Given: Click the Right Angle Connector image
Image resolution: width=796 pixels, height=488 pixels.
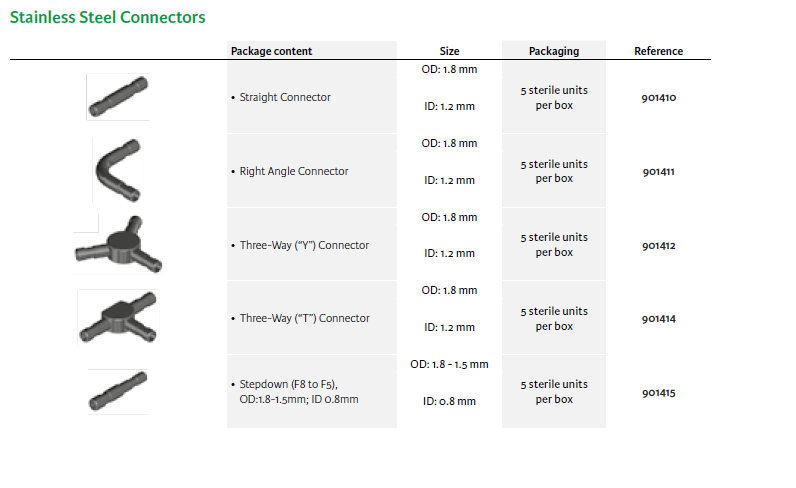Looking at the screenshot, I should click(117, 169).
